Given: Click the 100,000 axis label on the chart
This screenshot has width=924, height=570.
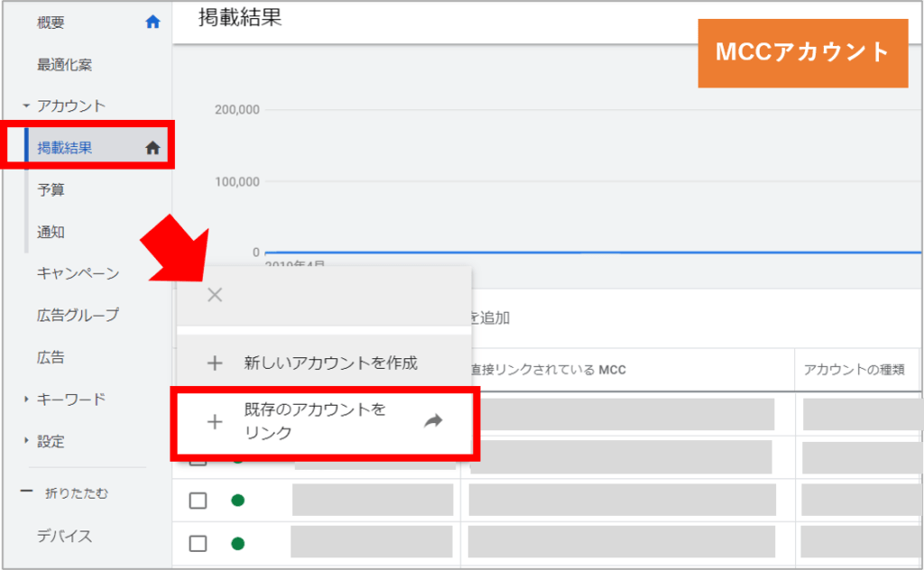Looking at the screenshot, I should pos(237,182).
